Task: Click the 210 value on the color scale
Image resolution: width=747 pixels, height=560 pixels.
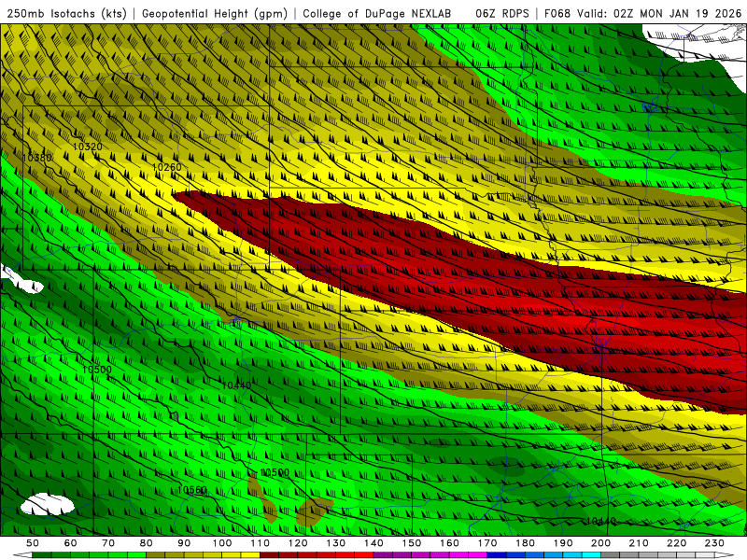Action: pos(639,543)
